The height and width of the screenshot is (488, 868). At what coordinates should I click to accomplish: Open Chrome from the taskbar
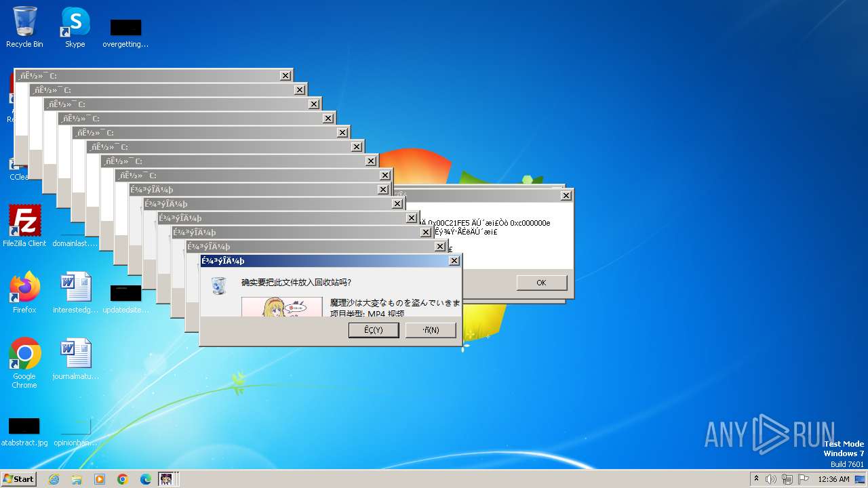tap(123, 479)
